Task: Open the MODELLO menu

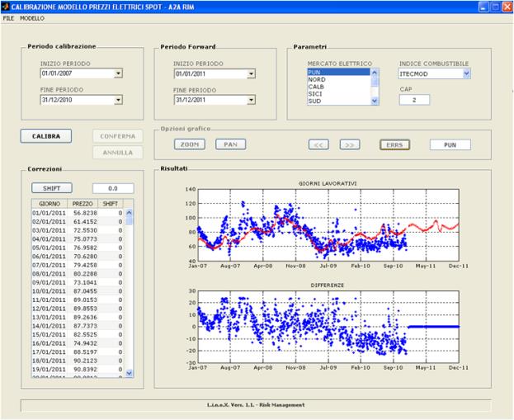Action: (x=32, y=18)
